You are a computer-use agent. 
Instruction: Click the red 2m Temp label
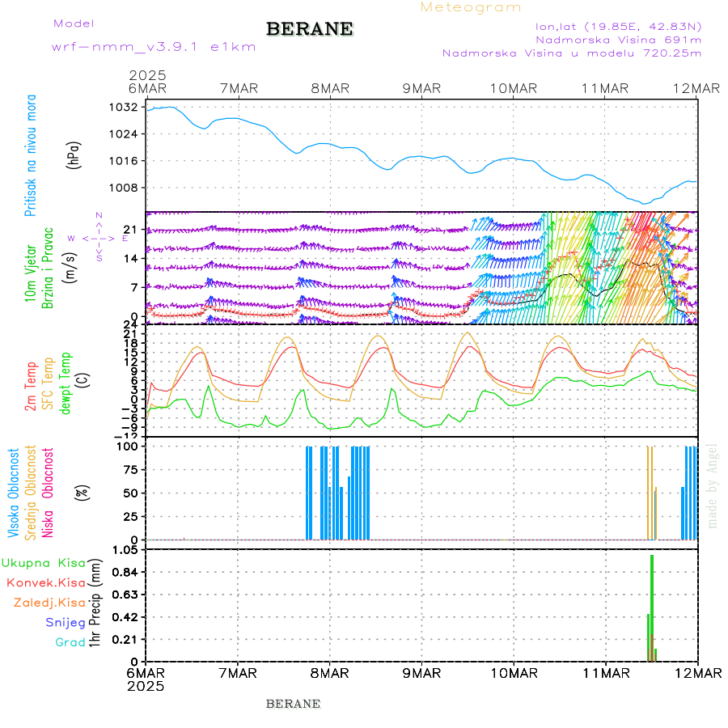30,387
